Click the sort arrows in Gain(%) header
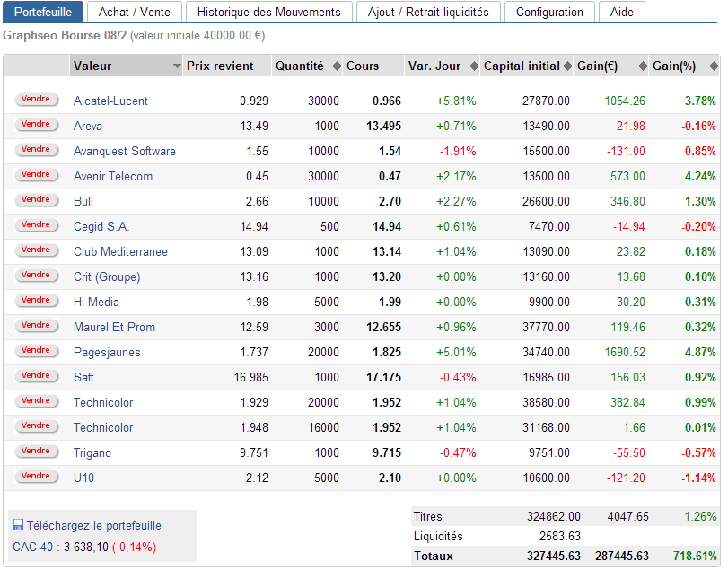The width and height of the screenshot is (728, 570). 713,66
